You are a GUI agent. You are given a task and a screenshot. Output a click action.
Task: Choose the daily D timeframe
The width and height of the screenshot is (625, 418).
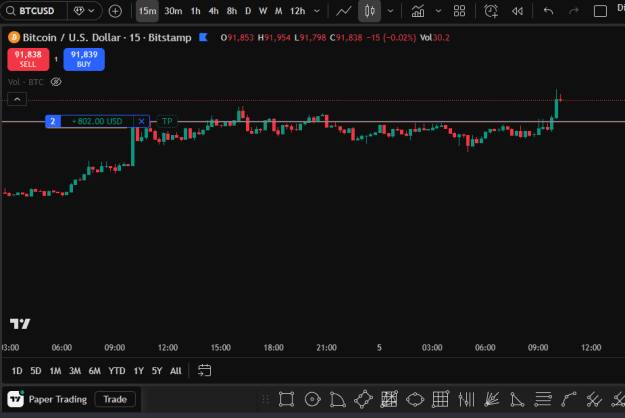(x=248, y=11)
